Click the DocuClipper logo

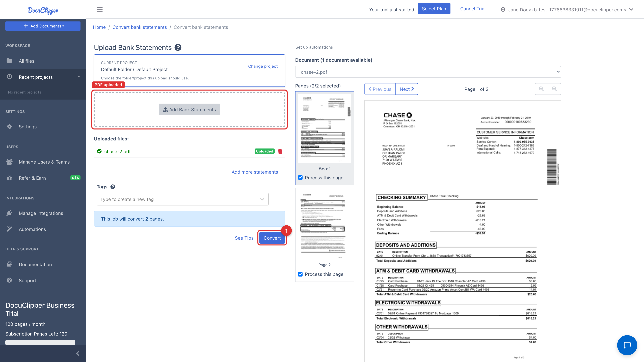coord(43,10)
